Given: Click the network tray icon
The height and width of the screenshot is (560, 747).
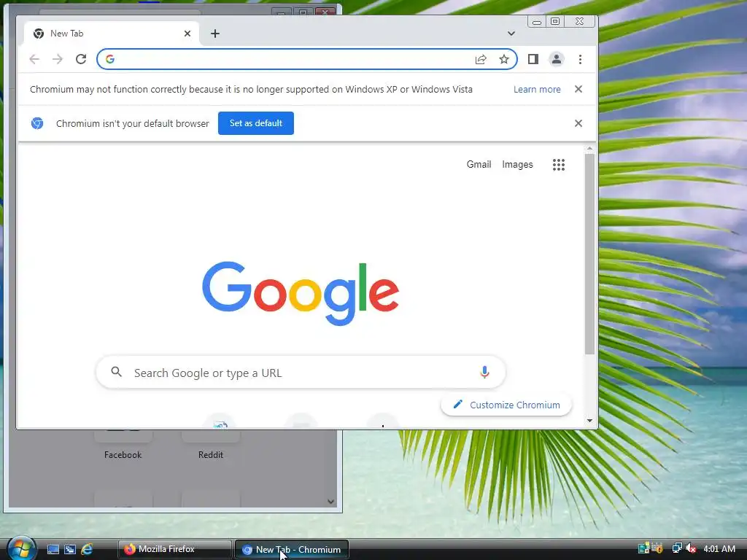Looking at the screenshot, I should 676,548.
